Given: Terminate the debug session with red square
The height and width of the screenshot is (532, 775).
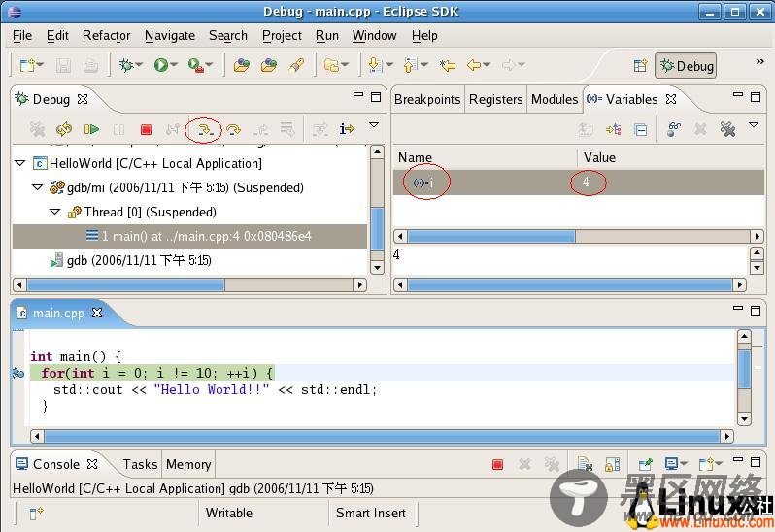Looking at the screenshot, I should [146, 129].
